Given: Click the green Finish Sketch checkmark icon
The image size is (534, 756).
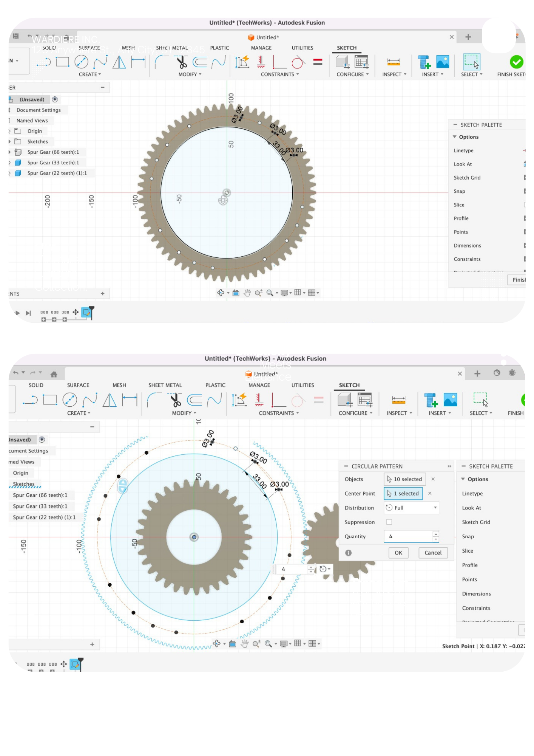Looking at the screenshot, I should 516,62.
